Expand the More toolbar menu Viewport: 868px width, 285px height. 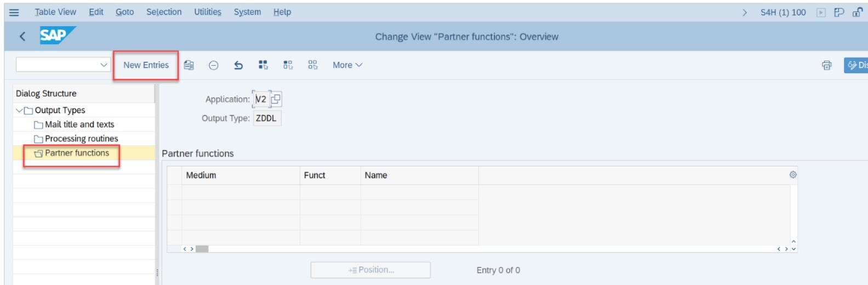[x=347, y=65]
